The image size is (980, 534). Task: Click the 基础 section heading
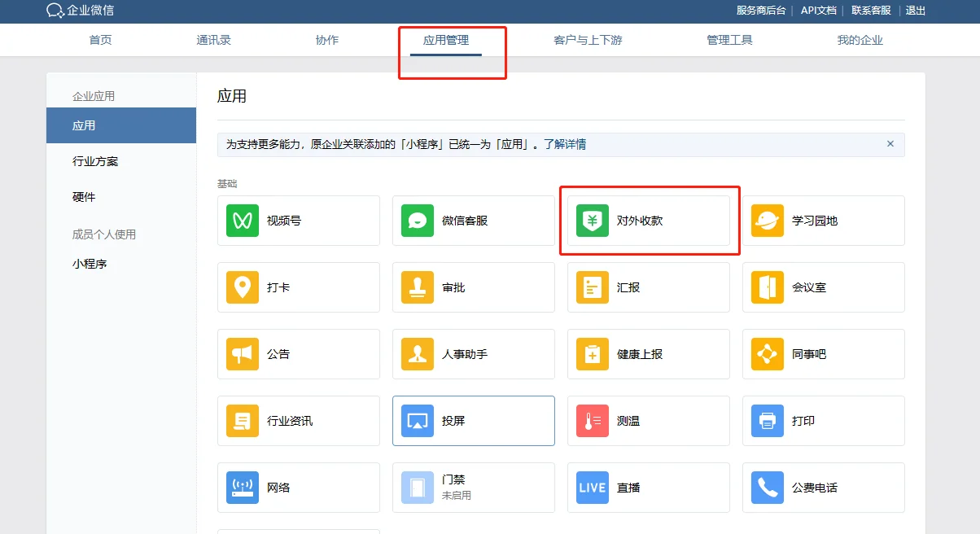(x=227, y=184)
